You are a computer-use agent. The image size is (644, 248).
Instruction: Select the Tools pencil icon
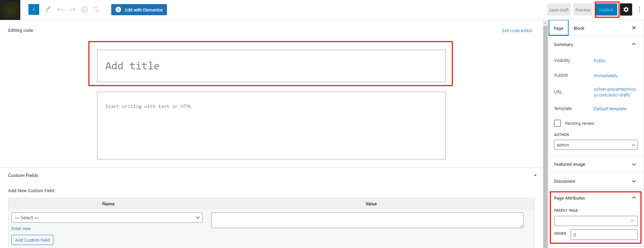pos(48,9)
